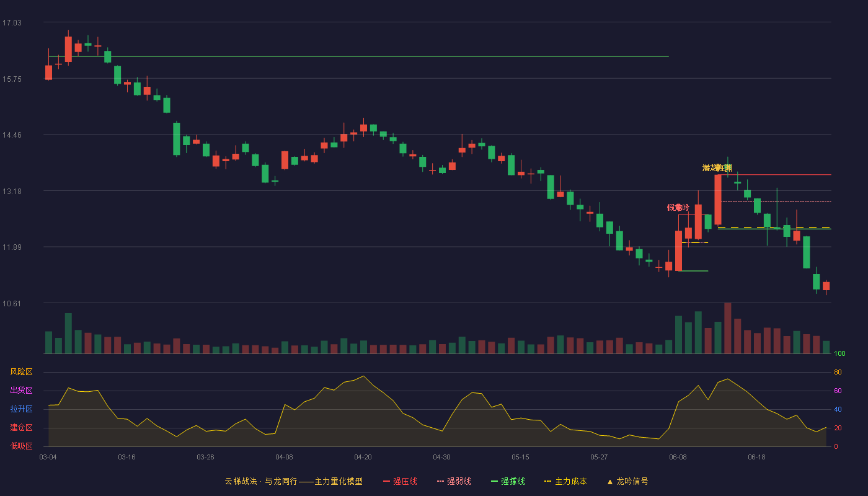Click the tallest red volume bar
The image size is (868, 496).
pos(727,328)
